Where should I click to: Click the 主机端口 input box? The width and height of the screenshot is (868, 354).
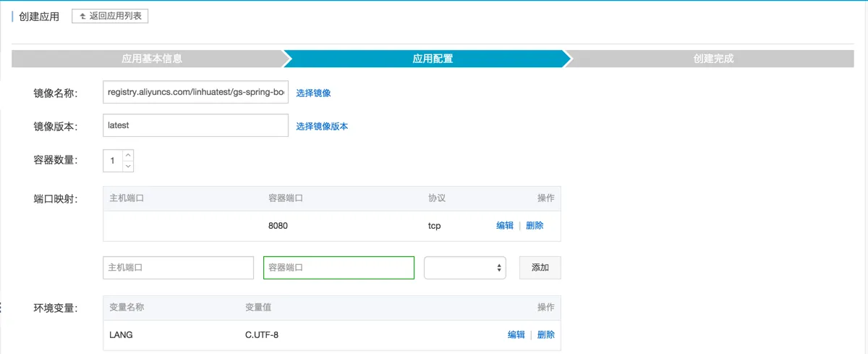pos(179,268)
